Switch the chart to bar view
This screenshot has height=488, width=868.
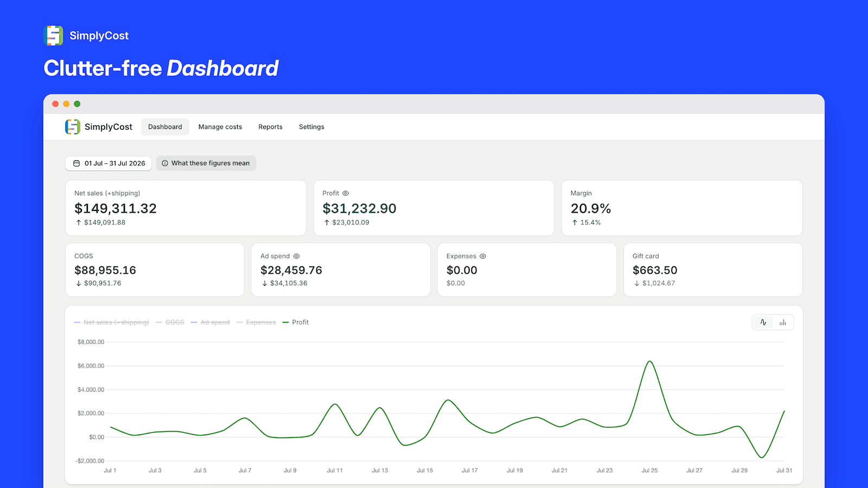click(x=783, y=323)
